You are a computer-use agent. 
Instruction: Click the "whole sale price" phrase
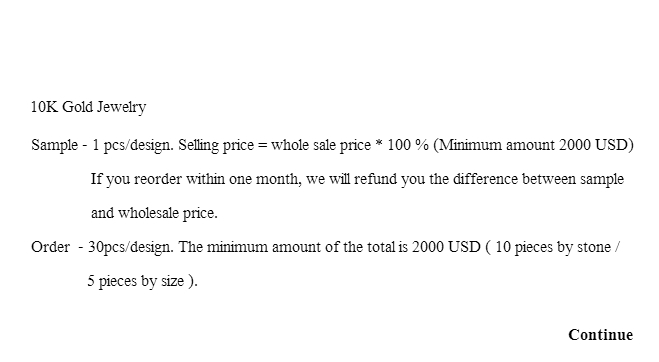(321, 145)
